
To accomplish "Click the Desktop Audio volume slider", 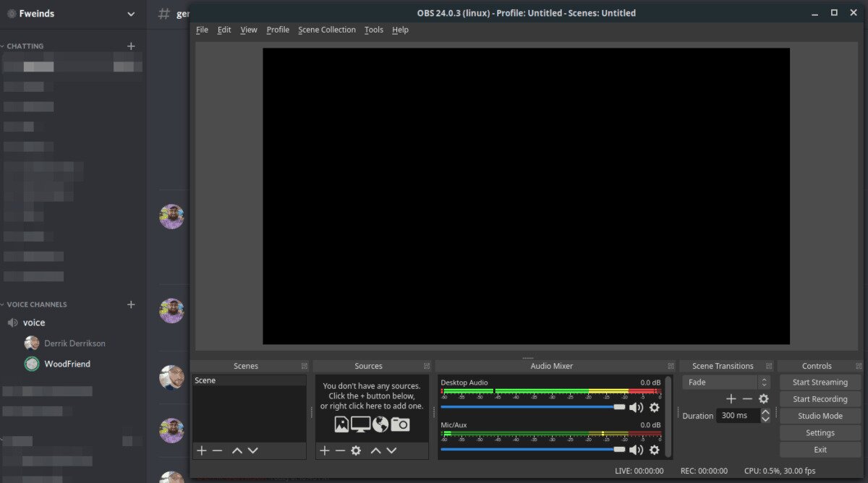I will pyautogui.click(x=532, y=407).
